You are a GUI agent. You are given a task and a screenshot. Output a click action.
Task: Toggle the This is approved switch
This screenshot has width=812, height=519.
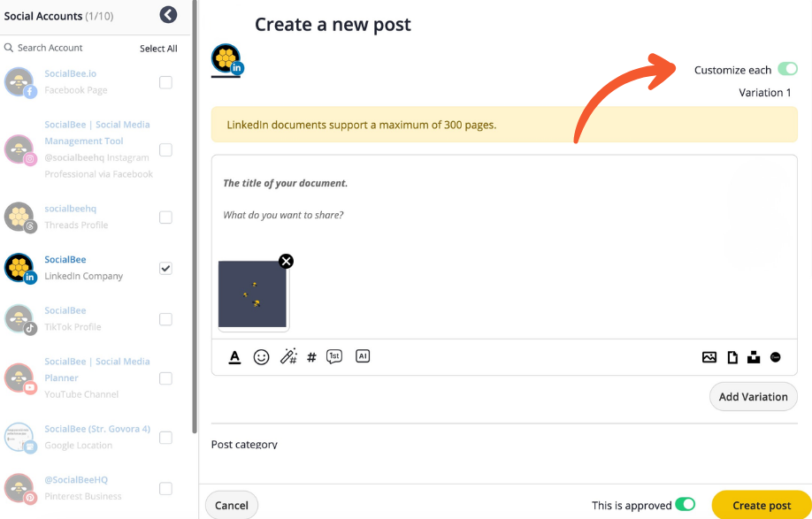pos(685,505)
